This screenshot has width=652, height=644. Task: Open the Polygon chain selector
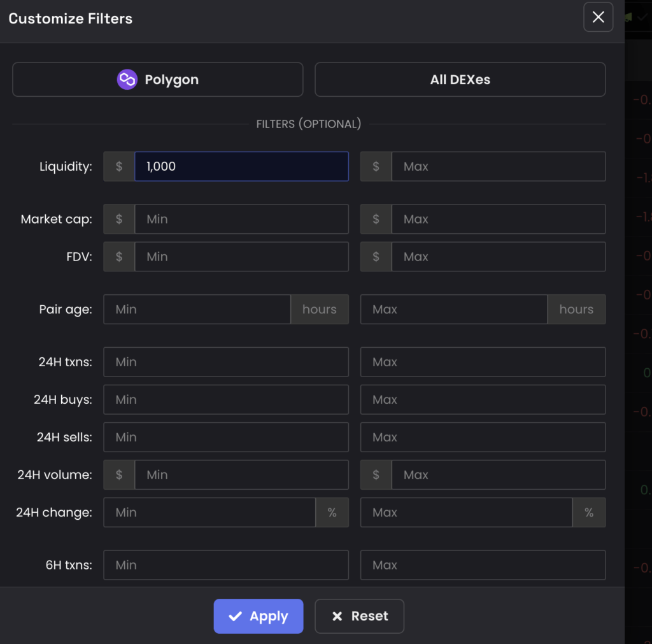(x=157, y=80)
